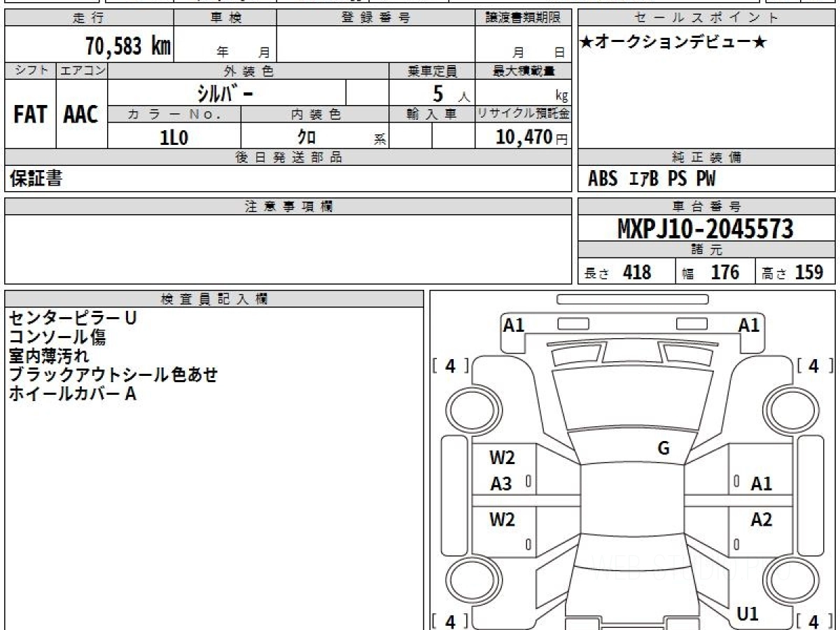This screenshot has height=630, width=840.
Task: Select chassis number MXPJ10-2045573
Action: click(706, 228)
